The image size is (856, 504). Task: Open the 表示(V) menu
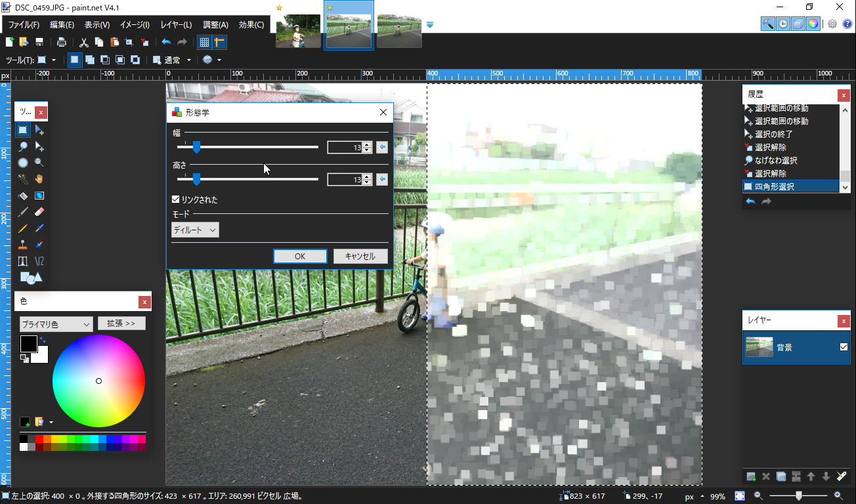97,25
